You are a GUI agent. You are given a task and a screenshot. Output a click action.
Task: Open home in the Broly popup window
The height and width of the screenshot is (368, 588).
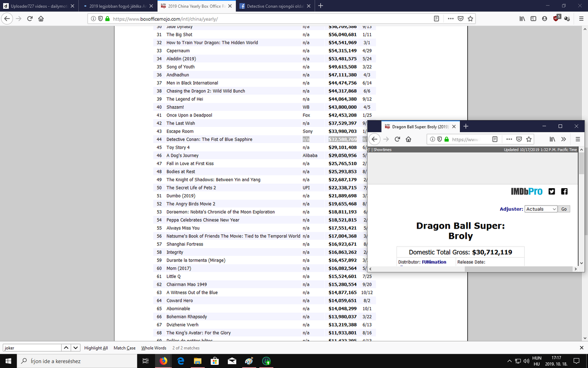coord(408,139)
